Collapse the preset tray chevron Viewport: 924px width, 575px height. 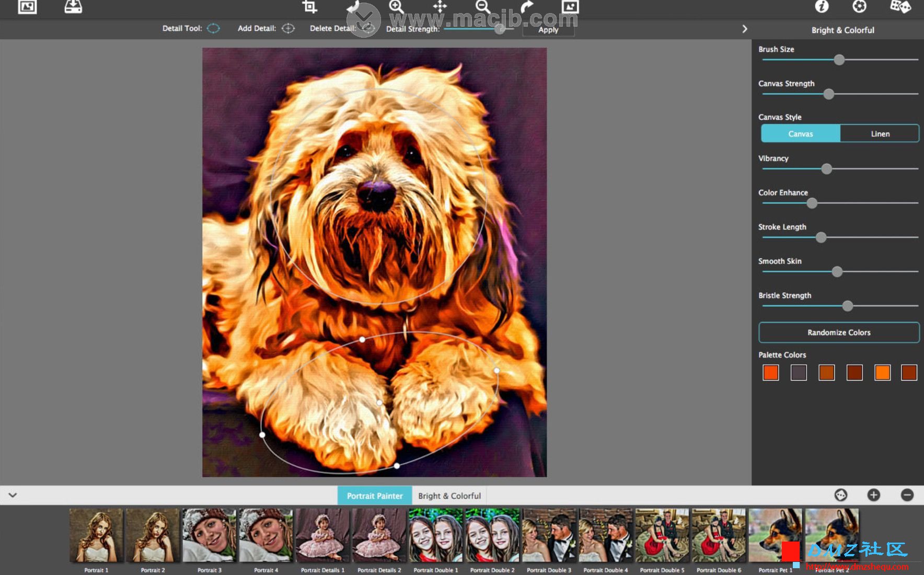tap(13, 495)
